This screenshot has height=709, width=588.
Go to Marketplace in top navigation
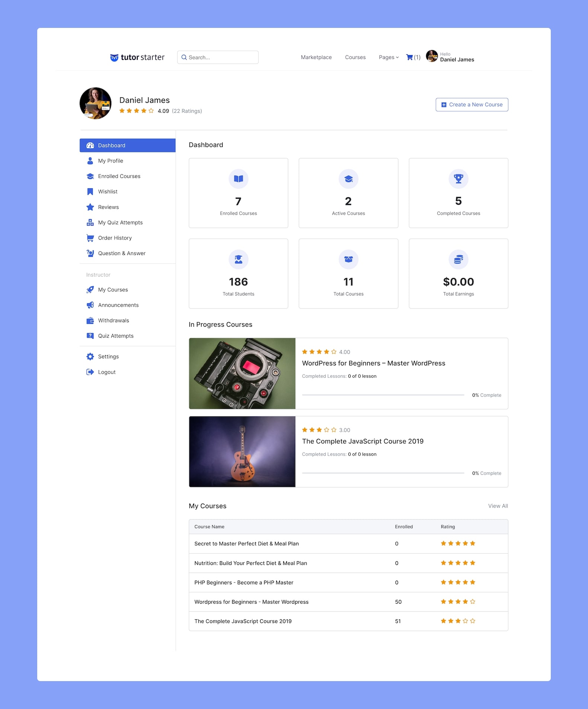[x=316, y=57]
